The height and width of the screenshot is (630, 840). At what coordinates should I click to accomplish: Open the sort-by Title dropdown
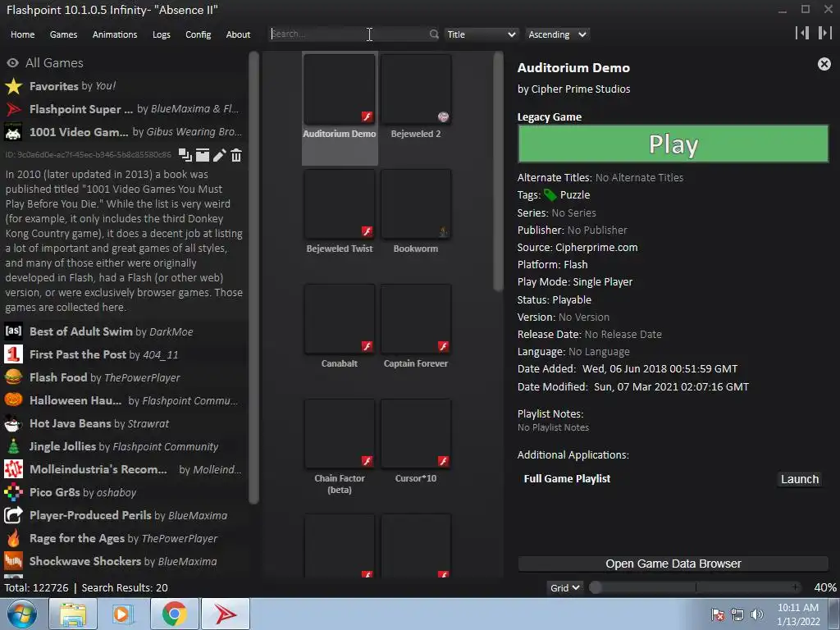coord(481,34)
